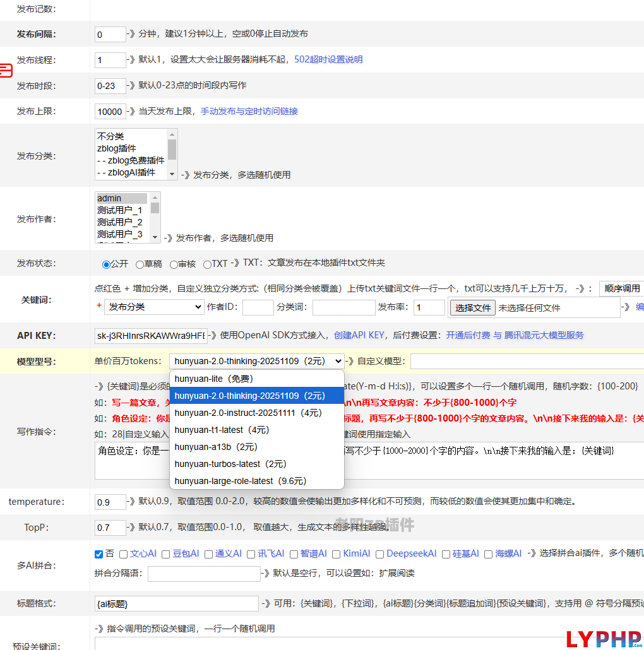
Task: Click the 选择文件 button
Action: pos(473,308)
